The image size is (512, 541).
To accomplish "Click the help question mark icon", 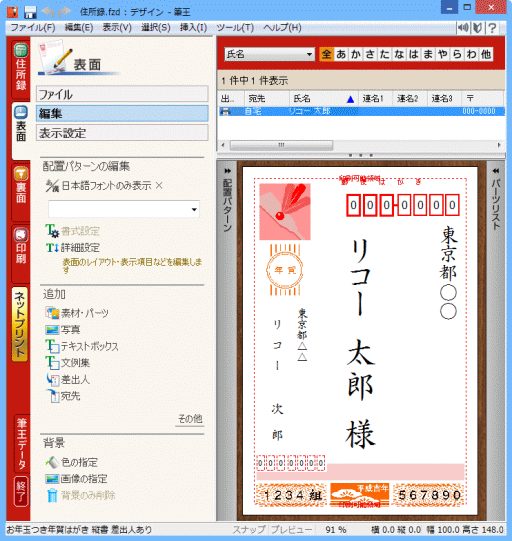I will point(492,28).
